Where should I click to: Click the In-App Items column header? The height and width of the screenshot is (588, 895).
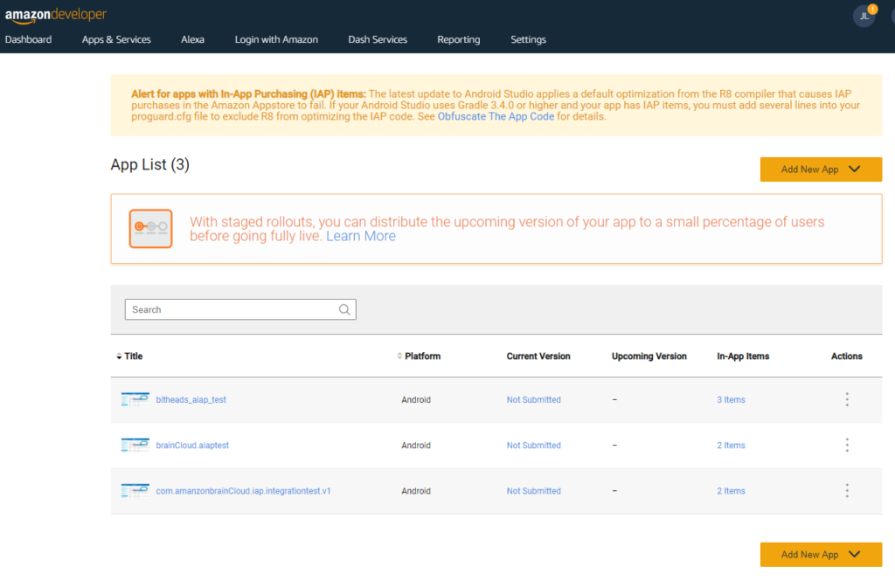pyautogui.click(x=743, y=356)
